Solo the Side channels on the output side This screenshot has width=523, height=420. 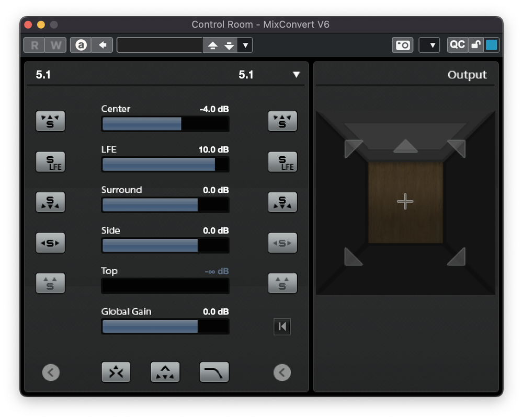point(282,242)
